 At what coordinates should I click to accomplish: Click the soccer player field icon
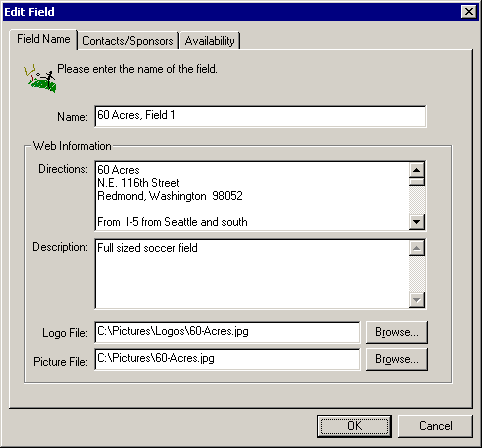pyautogui.click(x=40, y=78)
